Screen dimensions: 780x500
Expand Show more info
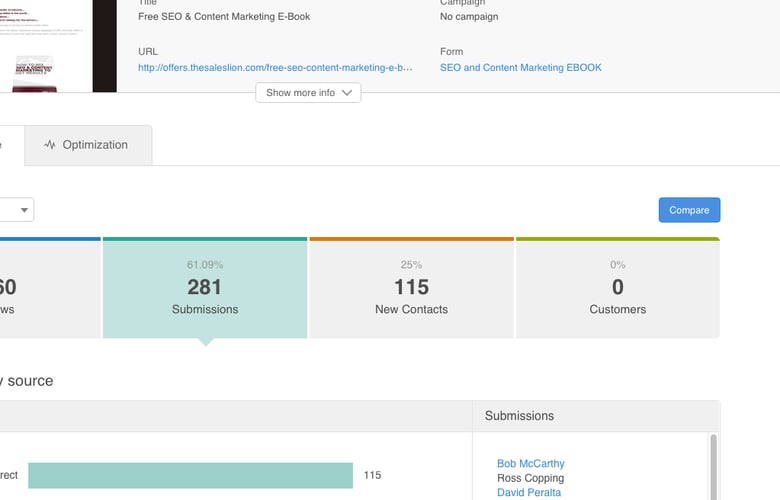pos(308,93)
